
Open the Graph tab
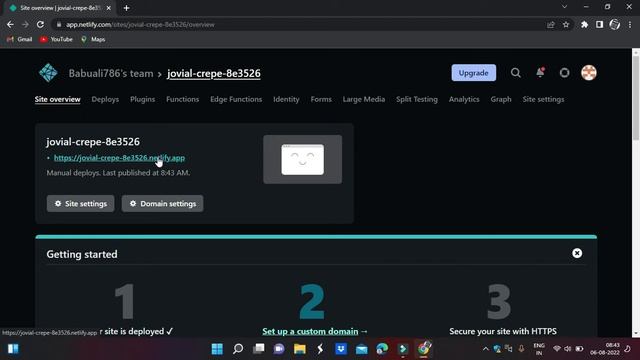pos(501,99)
